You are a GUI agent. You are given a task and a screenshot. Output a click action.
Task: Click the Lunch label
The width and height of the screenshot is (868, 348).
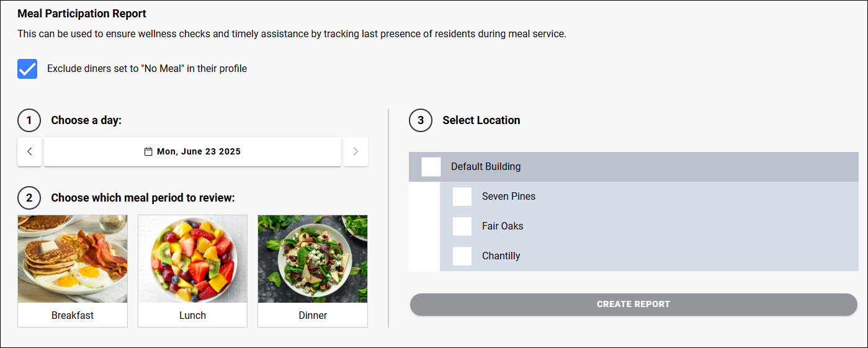(192, 315)
